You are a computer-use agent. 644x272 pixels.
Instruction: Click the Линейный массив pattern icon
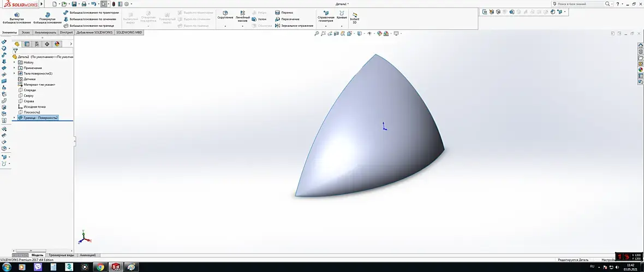(242, 16)
